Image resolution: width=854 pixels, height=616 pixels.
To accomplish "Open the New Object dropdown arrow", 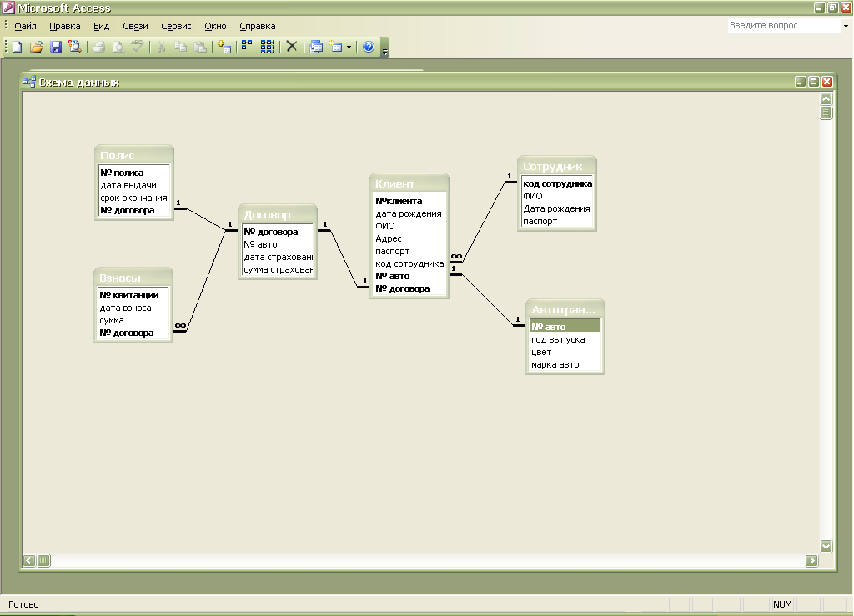I will [349, 47].
